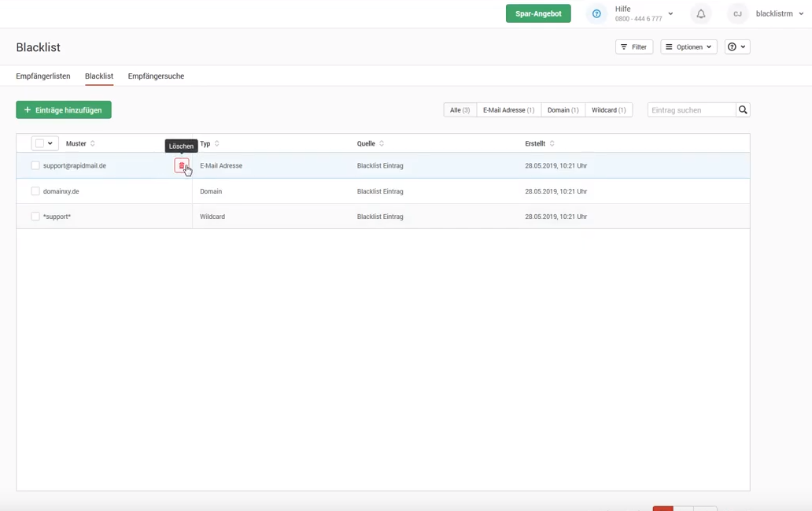Tick the *support* wildcard checkbox
The height and width of the screenshot is (511, 812).
[35, 217]
